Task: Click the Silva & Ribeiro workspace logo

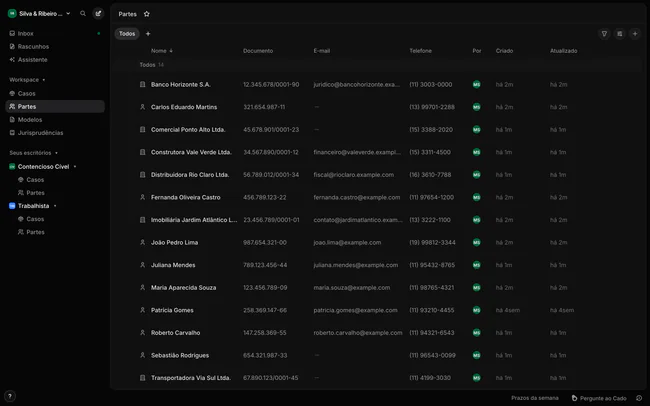Action: coord(12,14)
